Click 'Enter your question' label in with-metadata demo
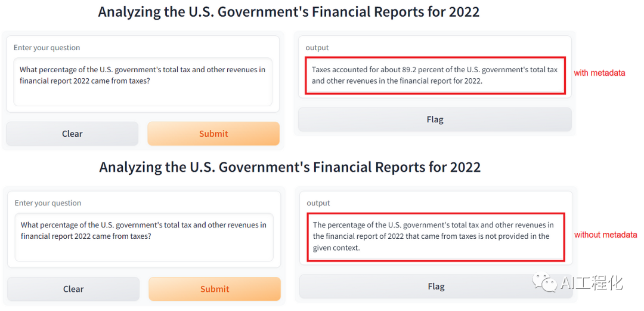Image resolution: width=644 pixels, height=311 pixels. pos(47,48)
